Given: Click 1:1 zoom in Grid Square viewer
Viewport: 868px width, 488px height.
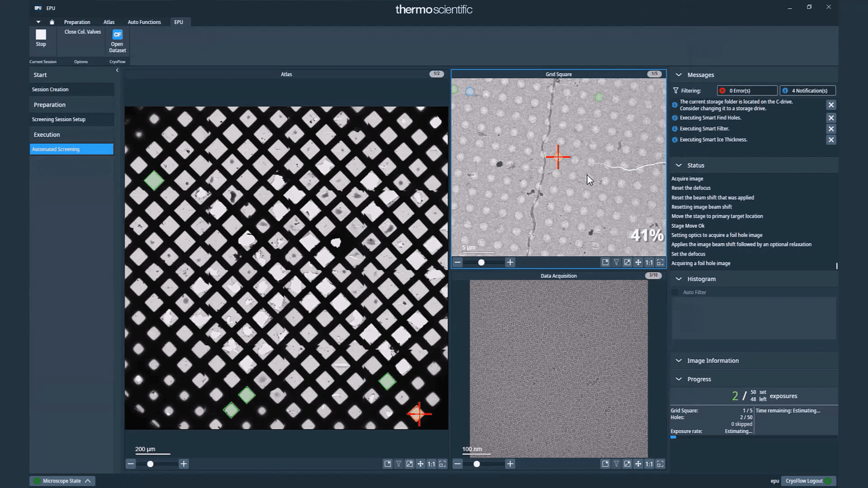Looking at the screenshot, I should point(649,263).
